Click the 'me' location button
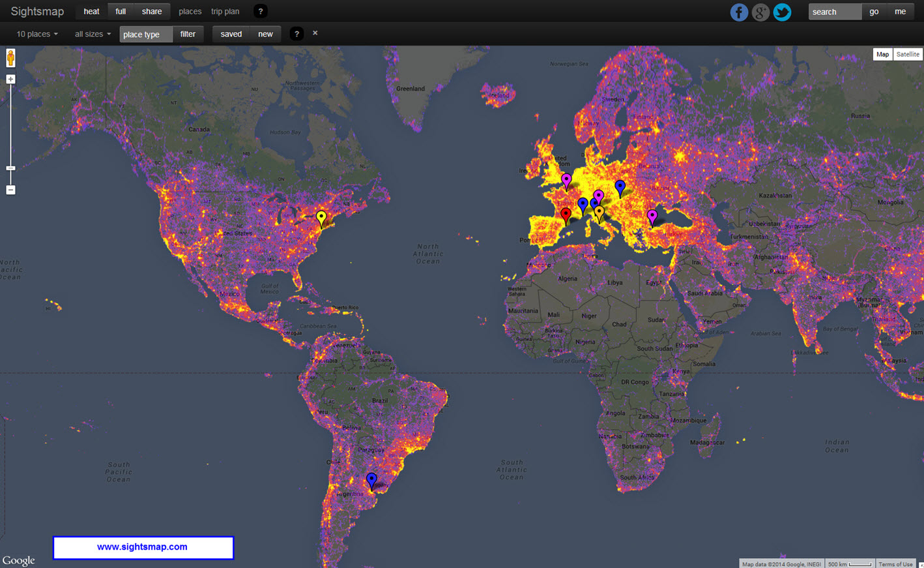The image size is (924, 568). pos(900,12)
